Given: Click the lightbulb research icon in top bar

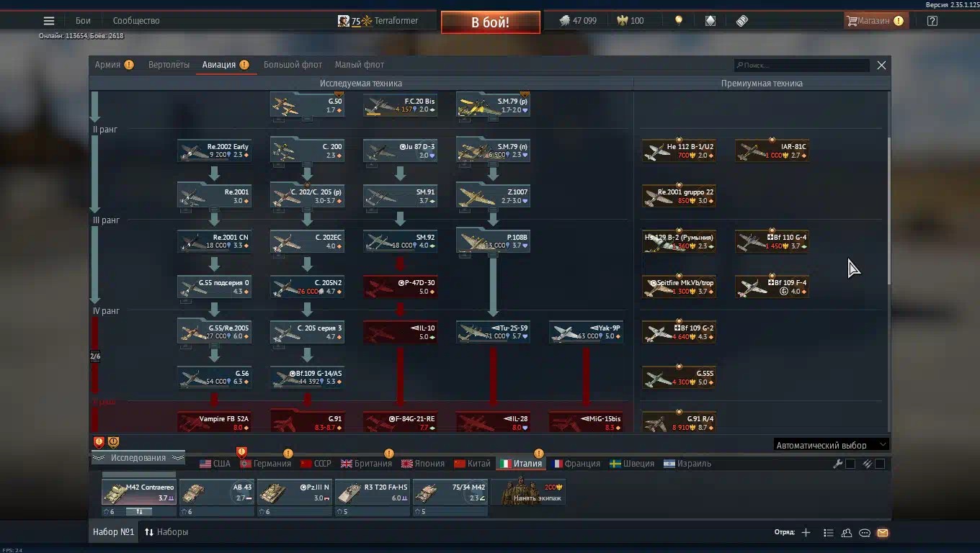Looking at the screenshot, I should point(678,21).
